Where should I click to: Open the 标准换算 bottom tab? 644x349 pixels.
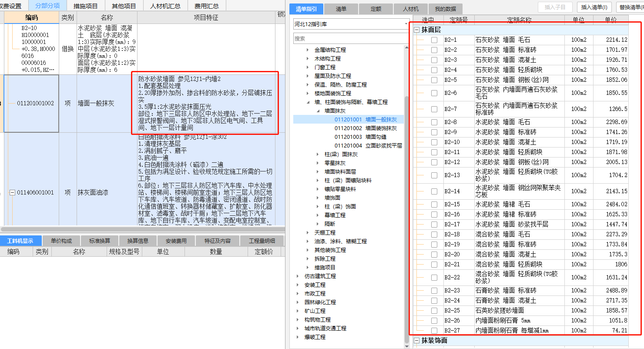click(100, 241)
